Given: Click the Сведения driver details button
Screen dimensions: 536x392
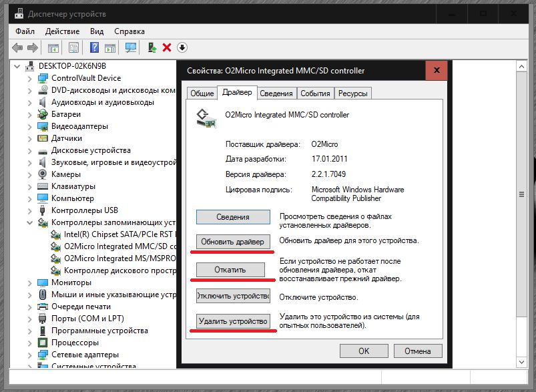Looking at the screenshot, I should tap(233, 217).
